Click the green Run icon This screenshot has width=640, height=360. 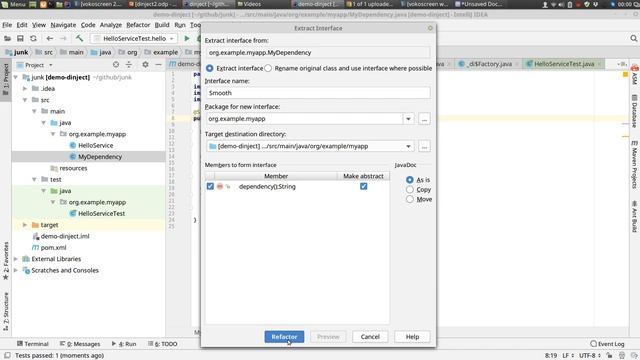[187, 38]
